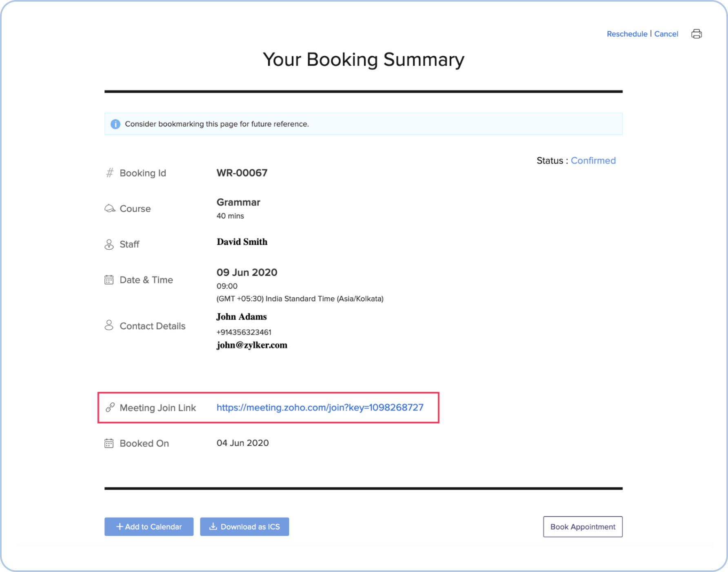Click the Add to Calendar button
Viewport: 728px width, 572px height.
149,527
